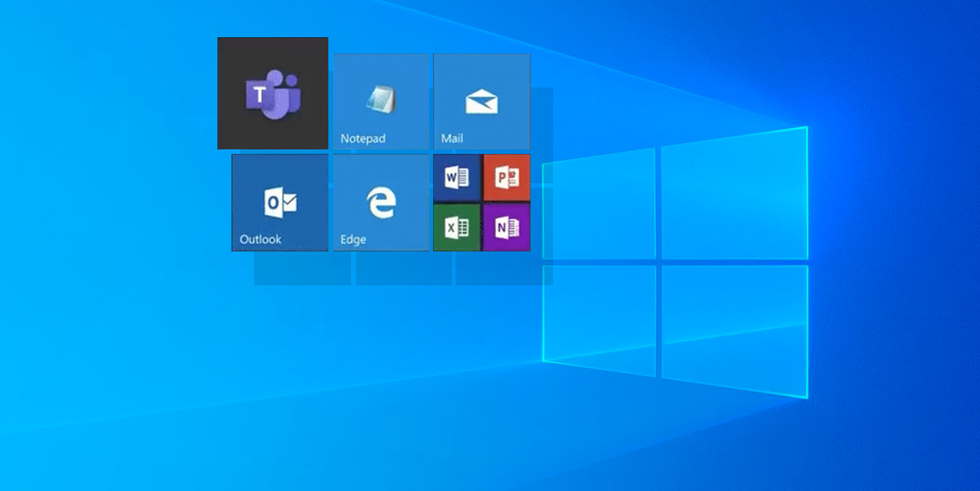This screenshot has width=980, height=491.
Task: Open the PowerPoint icon in Office group
Action: pyautogui.click(x=507, y=178)
